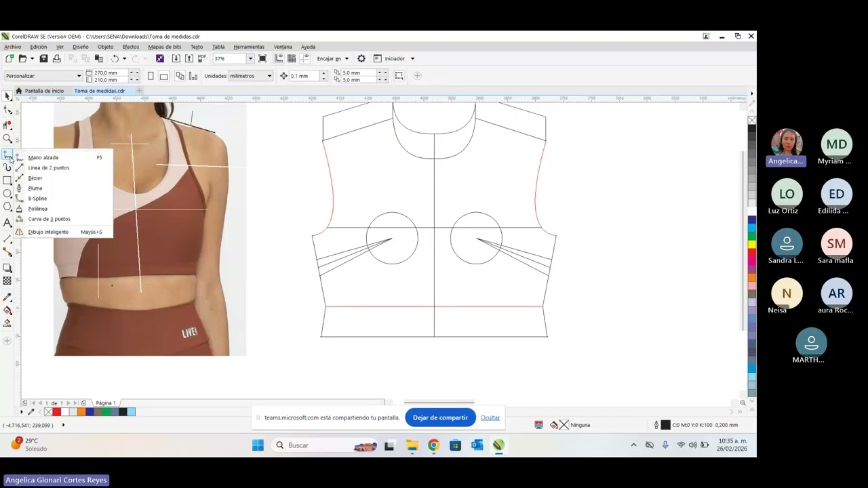This screenshot has width=868, height=488.
Task: Toggle full-screen preview icon
Action: click(262, 59)
